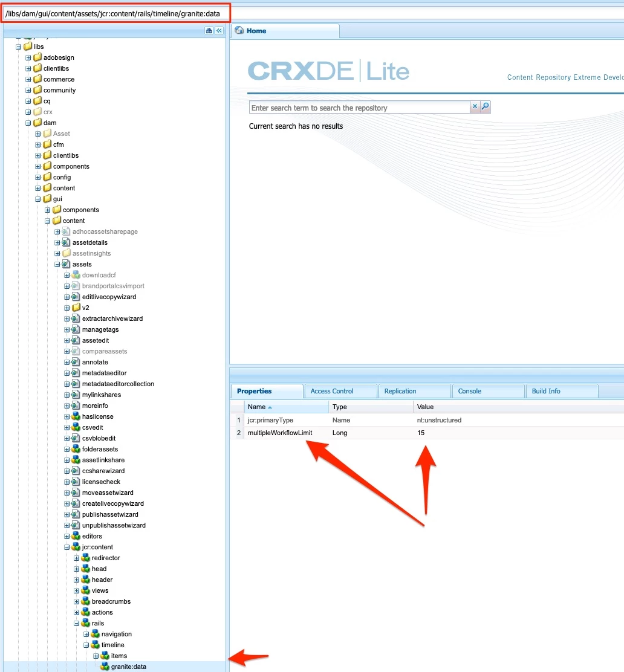
Task: Collapse the jcr:content node
Action: coord(67,548)
